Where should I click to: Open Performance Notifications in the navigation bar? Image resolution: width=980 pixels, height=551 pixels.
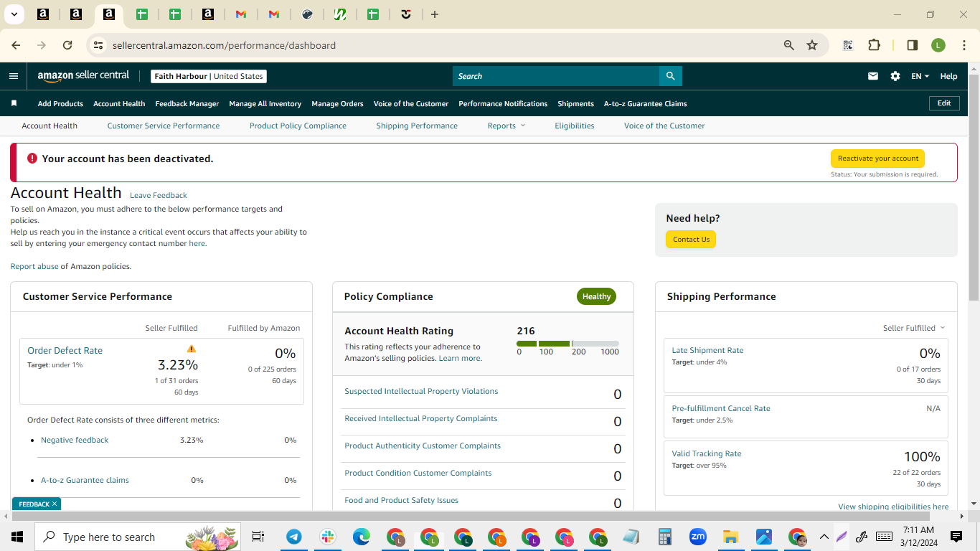[x=503, y=103]
